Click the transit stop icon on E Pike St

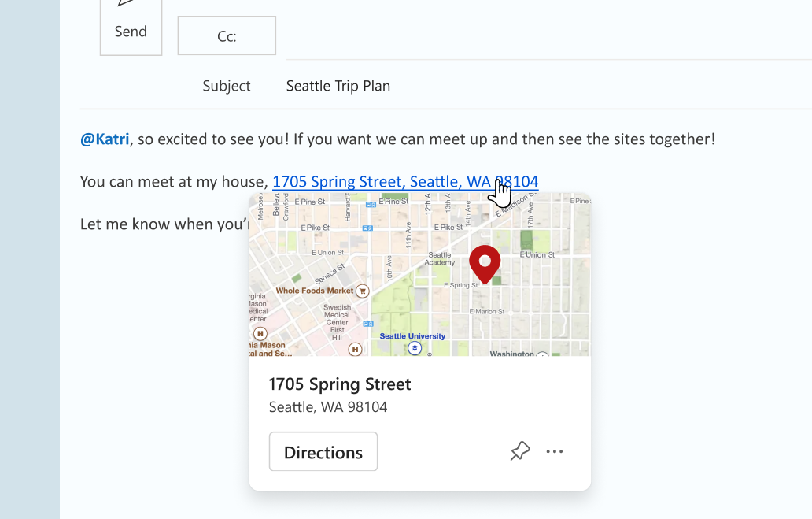click(367, 228)
